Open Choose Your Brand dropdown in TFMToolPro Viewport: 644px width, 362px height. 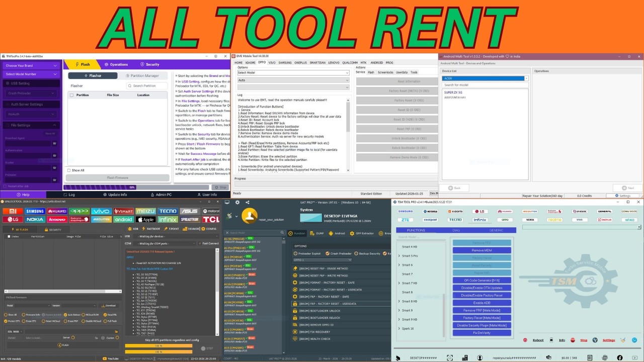click(x=31, y=65)
